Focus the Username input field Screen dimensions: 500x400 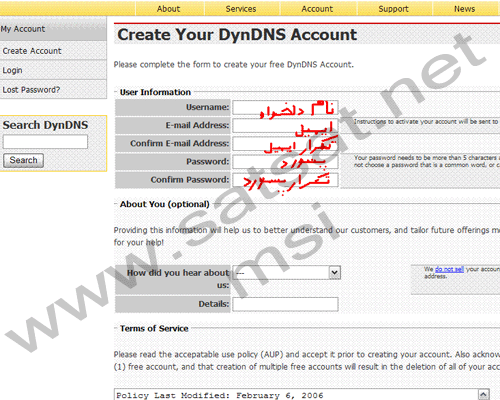tap(285, 107)
